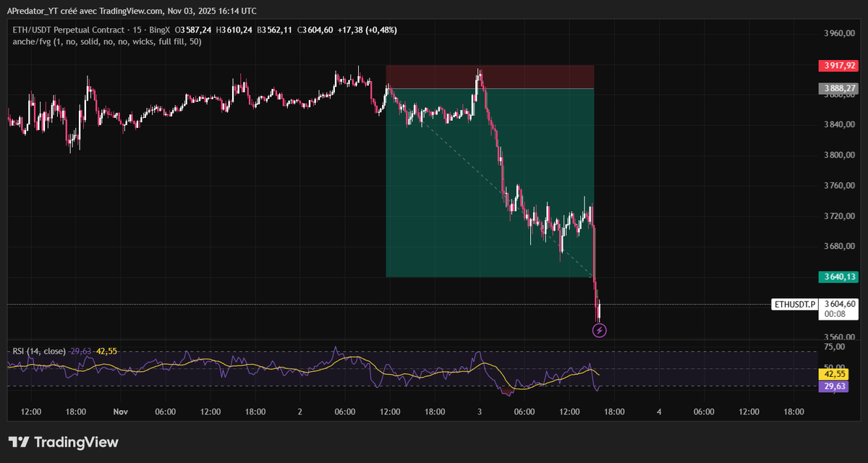The image size is (868, 463).
Task: Click the yellow 42,55 label on RSI scale
Action: (834, 375)
